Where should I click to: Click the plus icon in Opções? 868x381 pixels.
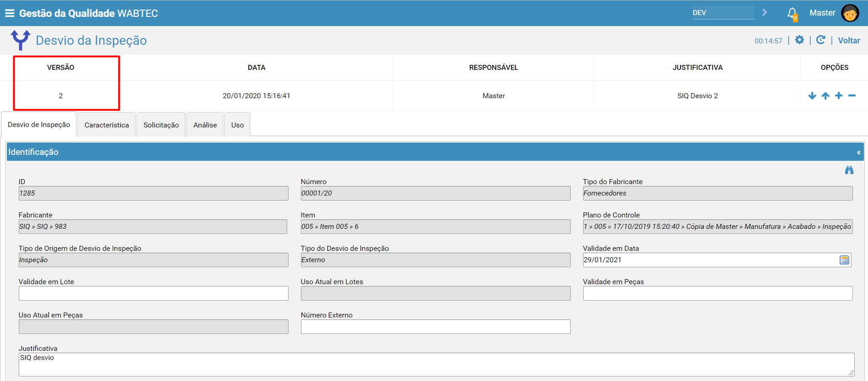coord(839,95)
